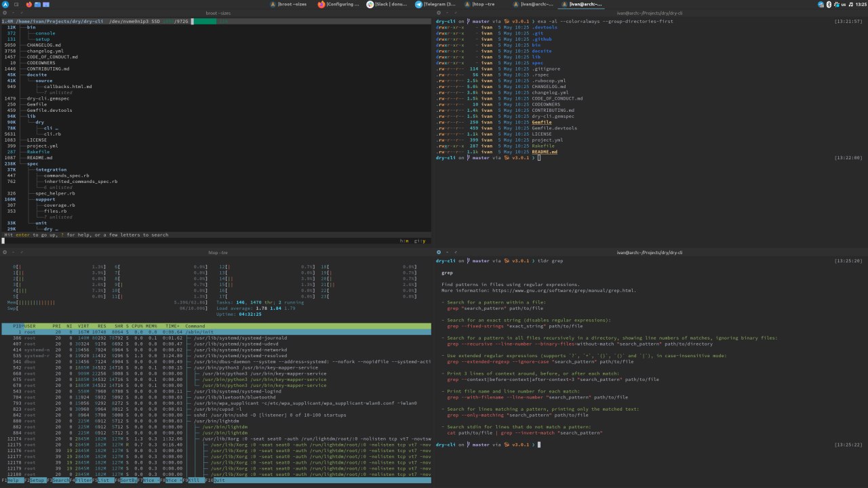Select the '/usr/lib/bluetooth/bluetoothd' process in htop
This screenshot has height=488, width=868.
[216, 397]
